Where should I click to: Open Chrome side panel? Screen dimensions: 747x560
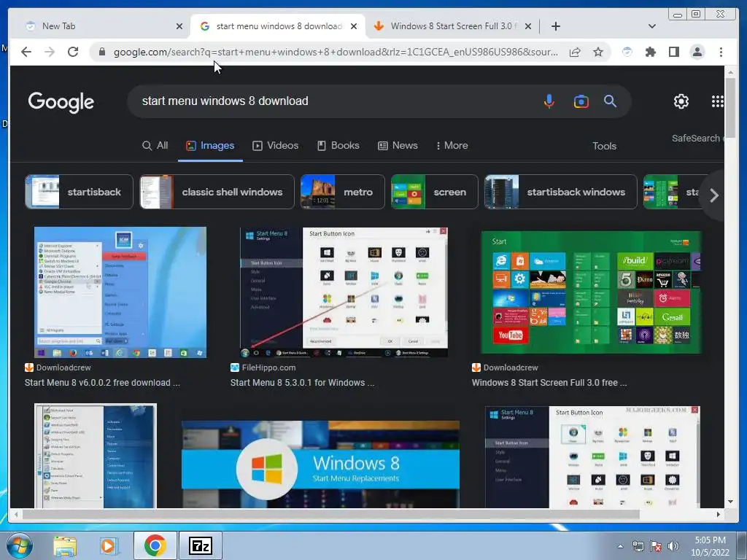pos(673,52)
